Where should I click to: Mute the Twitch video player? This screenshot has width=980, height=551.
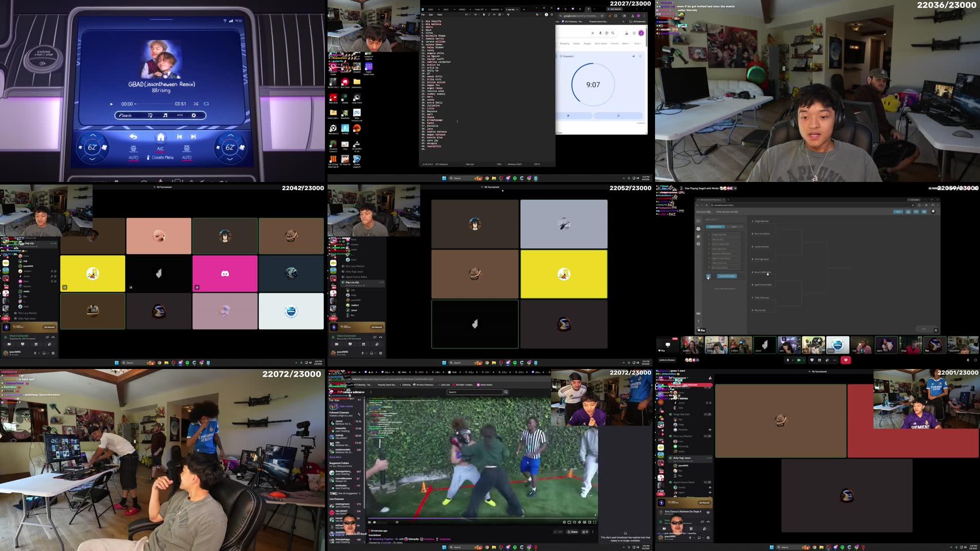coord(374,522)
